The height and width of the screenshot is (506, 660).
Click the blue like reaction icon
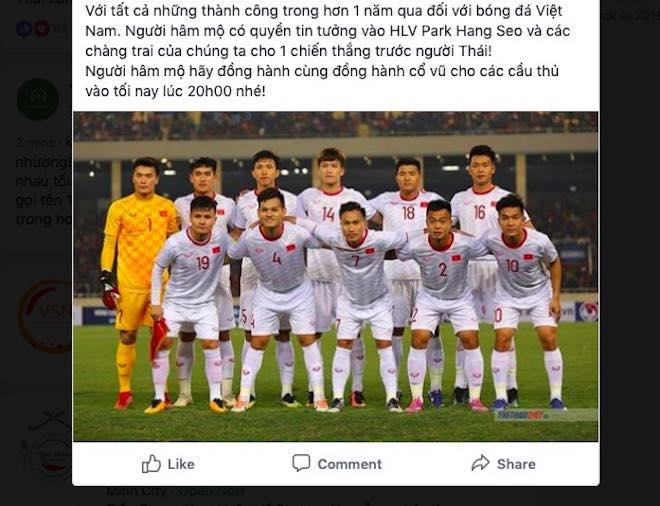tap(24, 29)
